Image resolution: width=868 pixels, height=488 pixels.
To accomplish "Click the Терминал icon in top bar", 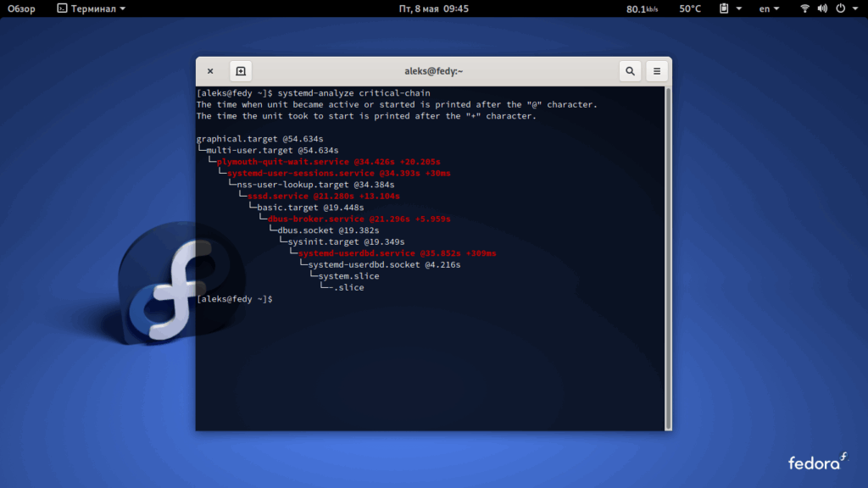I will click(x=62, y=8).
